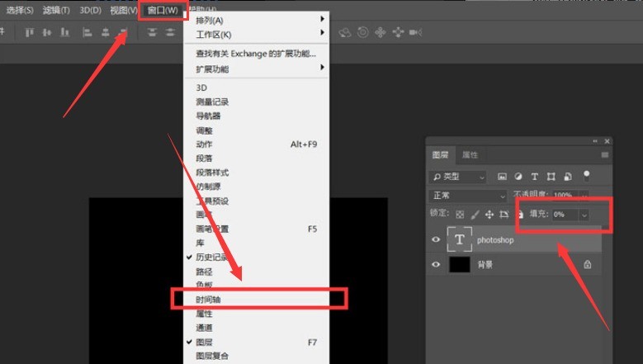Choose 通道 menu entry
Image resolution: width=643 pixels, height=364 pixels.
pos(256,328)
